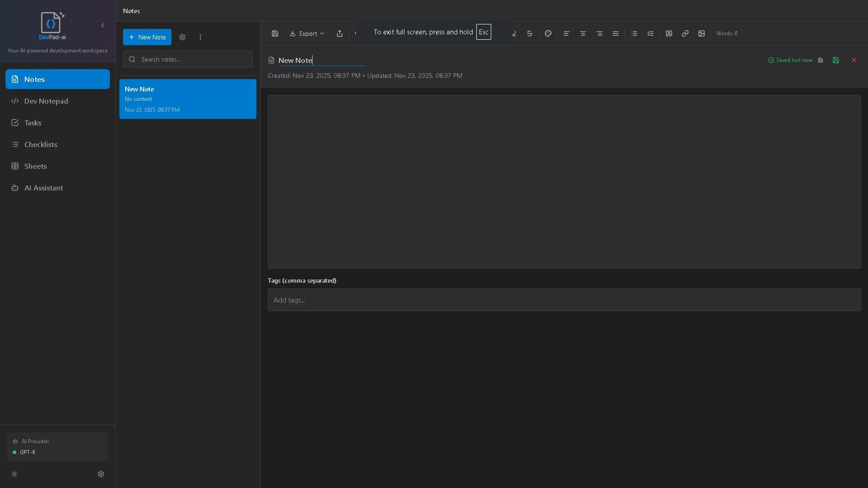Create a note with New Note button
Screen dimensions: 868x488
147,37
